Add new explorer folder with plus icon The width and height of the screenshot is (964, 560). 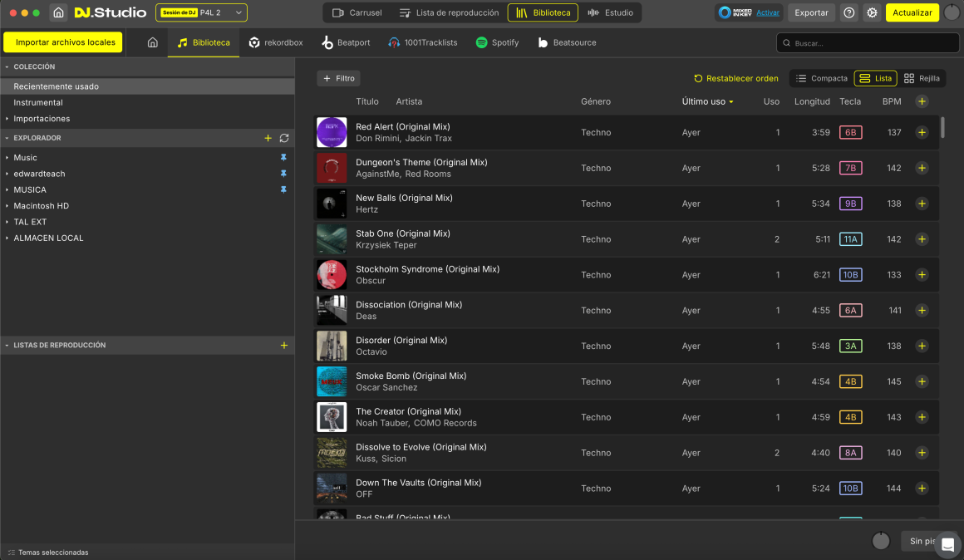coord(268,138)
